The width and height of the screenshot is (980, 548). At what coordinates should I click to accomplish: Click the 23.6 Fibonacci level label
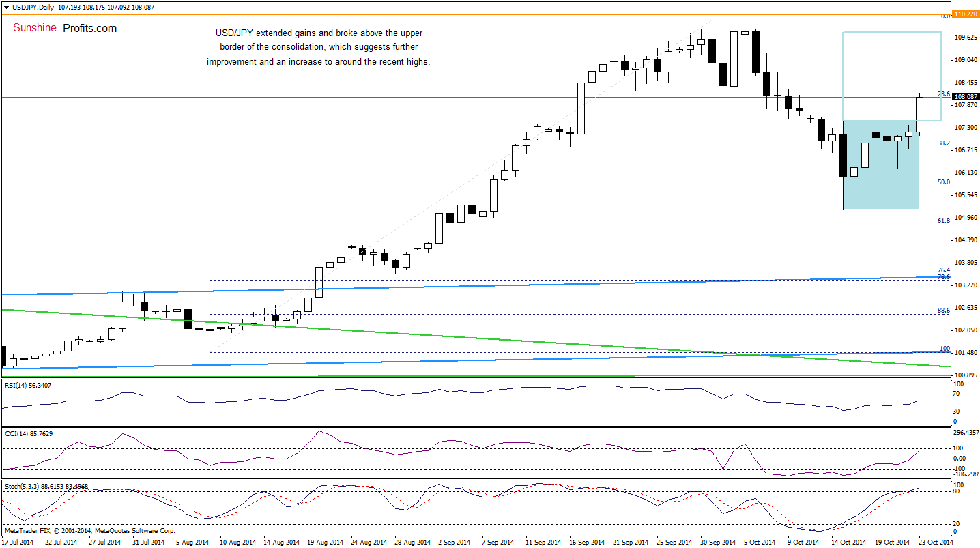(x=944, y=94)
